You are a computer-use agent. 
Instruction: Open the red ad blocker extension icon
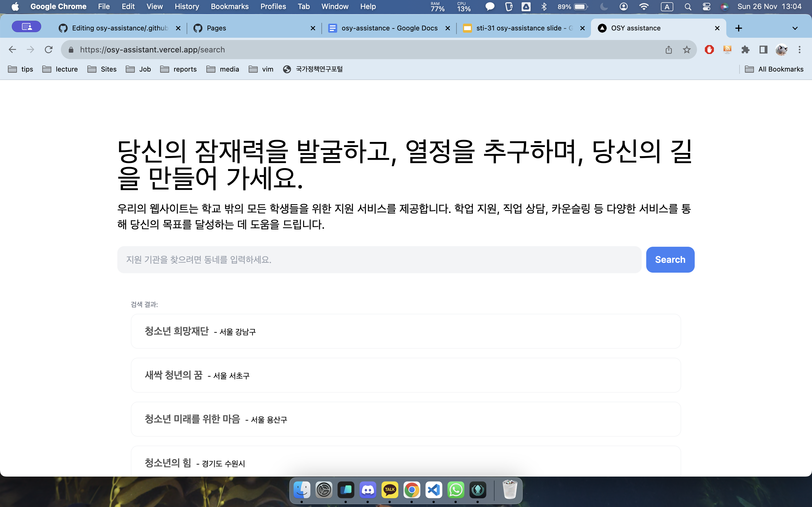(x=709, y=50)
